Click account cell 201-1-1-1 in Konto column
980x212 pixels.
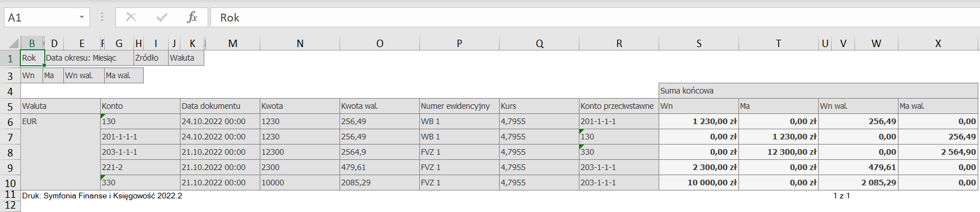coord(140,137)
